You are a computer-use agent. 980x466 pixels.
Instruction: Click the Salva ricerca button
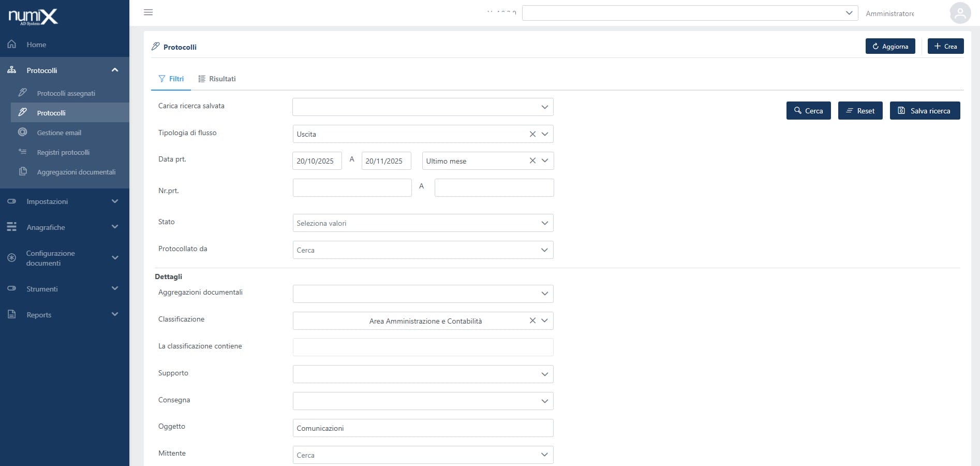(924, 111)
